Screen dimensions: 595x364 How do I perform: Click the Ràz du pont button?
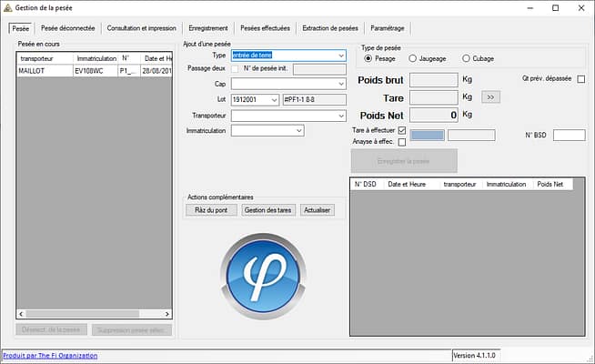click(210, 210)
